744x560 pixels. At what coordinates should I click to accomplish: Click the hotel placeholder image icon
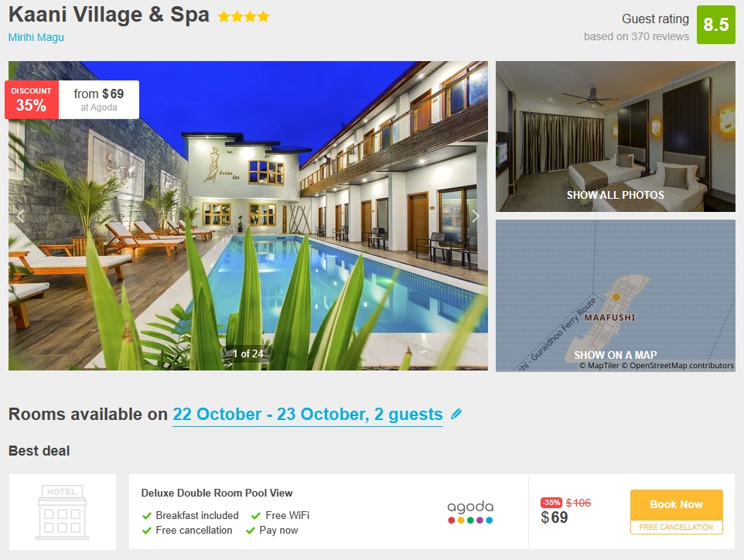(62, 512)
